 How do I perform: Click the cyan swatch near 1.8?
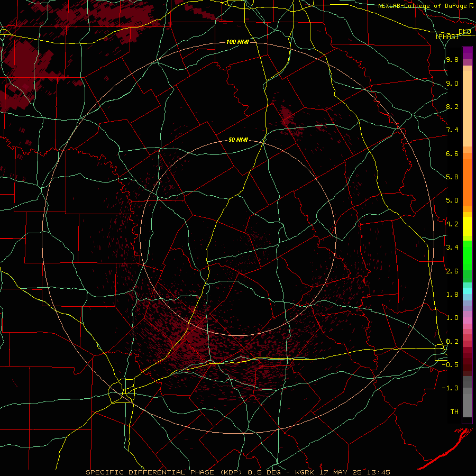point(467,291)
